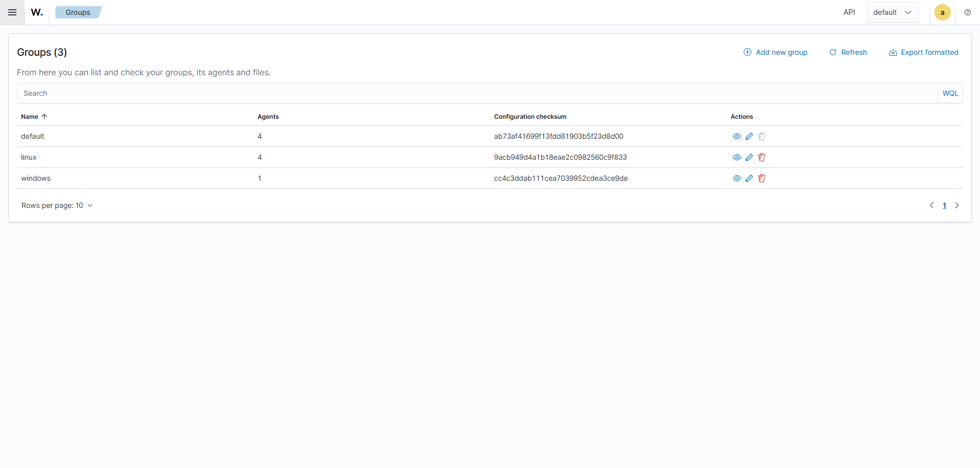This screenshot has width=980, height=468.
Task: View details of the linux group
Action: tap(737, 157)
